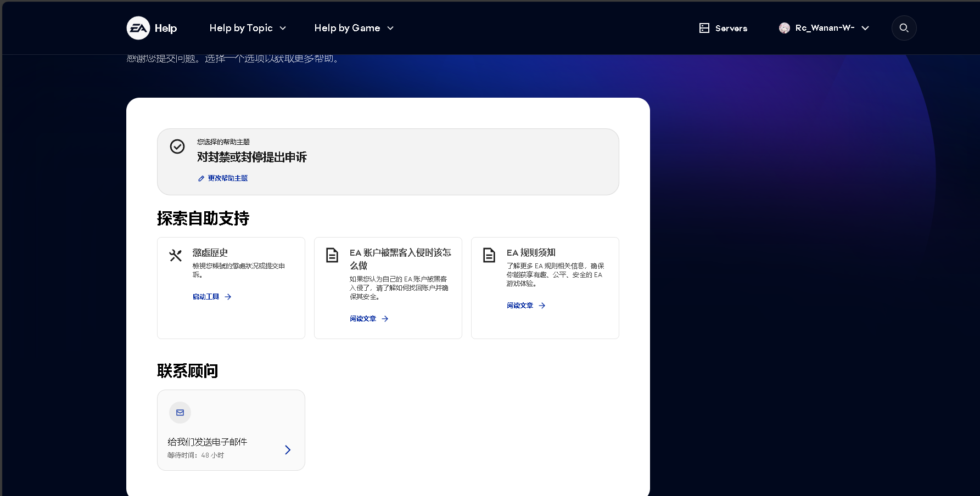Screen dimensions: 980x496
Task: Select the 给我们发送电子邮件 contact option
Action: coord(231,430)
